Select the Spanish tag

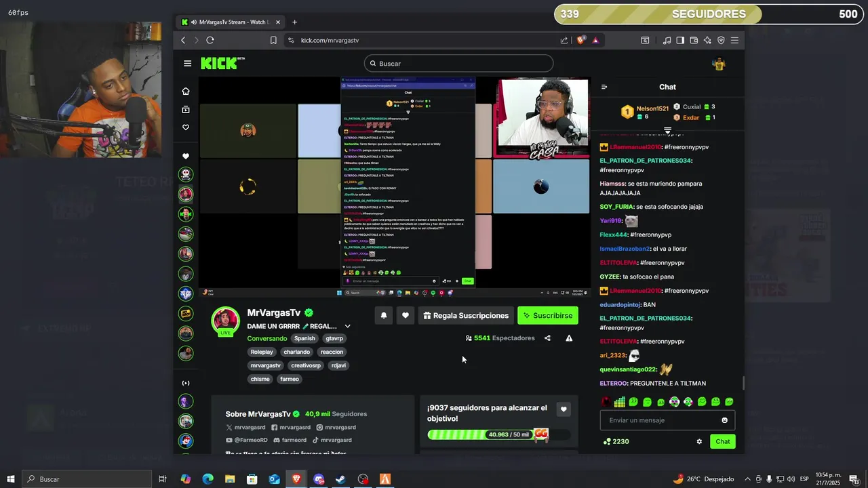[x=304, y=338]
